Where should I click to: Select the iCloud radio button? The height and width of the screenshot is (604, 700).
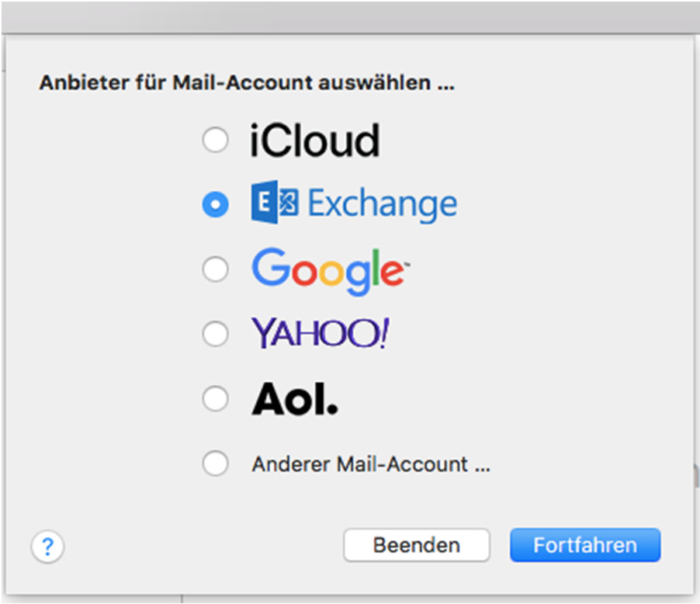(x=216, y=140)
